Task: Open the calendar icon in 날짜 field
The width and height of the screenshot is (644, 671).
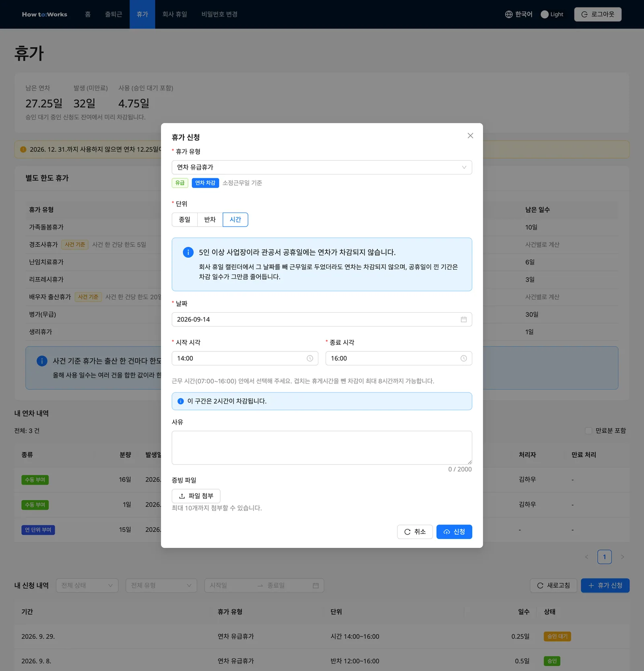Action: pos(464,319)
